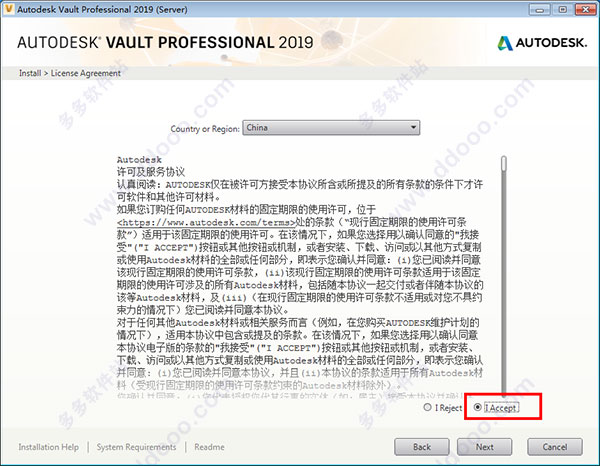600x466 pixels.
Task: Open the Country or Region dropdown
Action: (331, 128)
